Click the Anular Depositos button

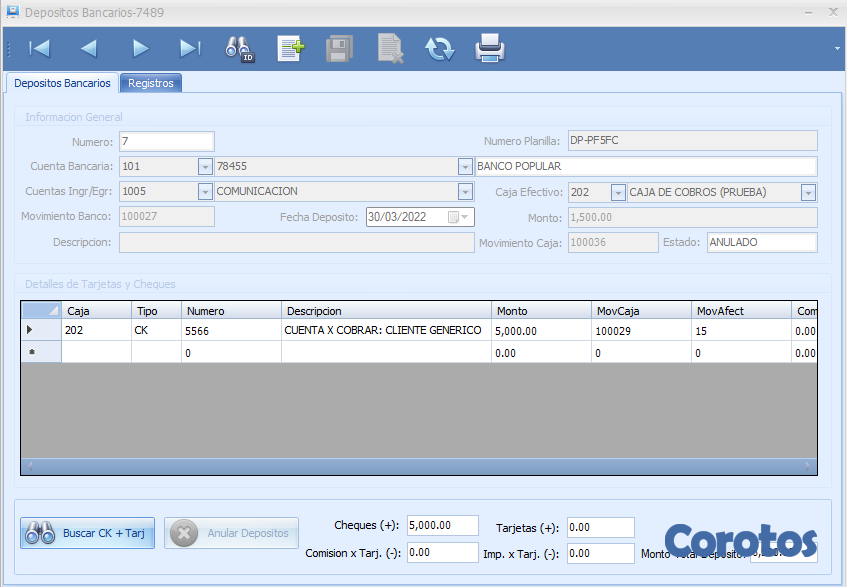pos(232,533)
